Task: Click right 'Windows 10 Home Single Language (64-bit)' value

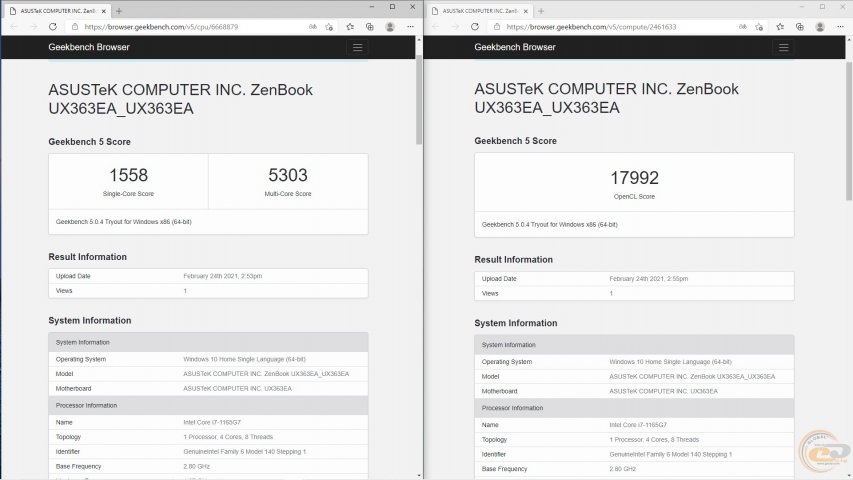Action: (x=670, y=362)
